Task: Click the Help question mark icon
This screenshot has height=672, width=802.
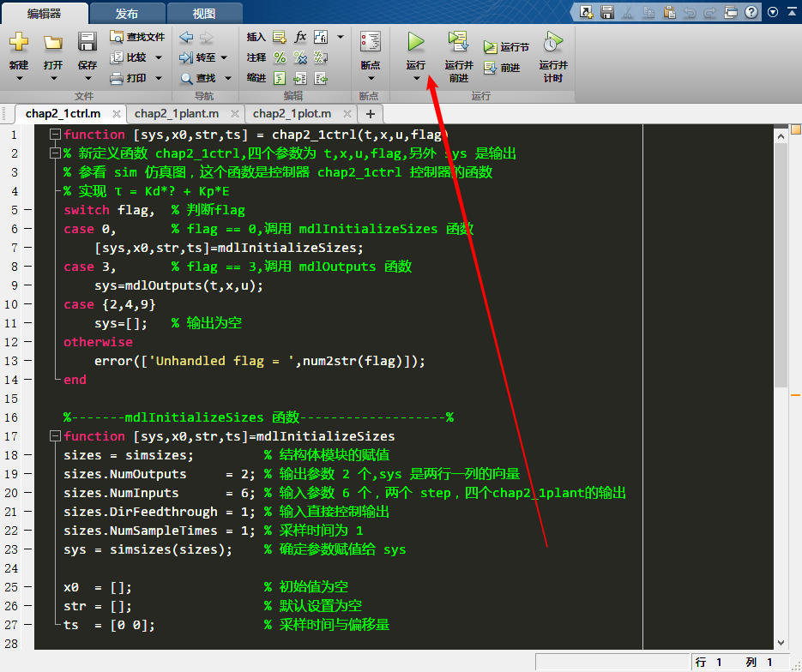Action: [x=751, y=12]
